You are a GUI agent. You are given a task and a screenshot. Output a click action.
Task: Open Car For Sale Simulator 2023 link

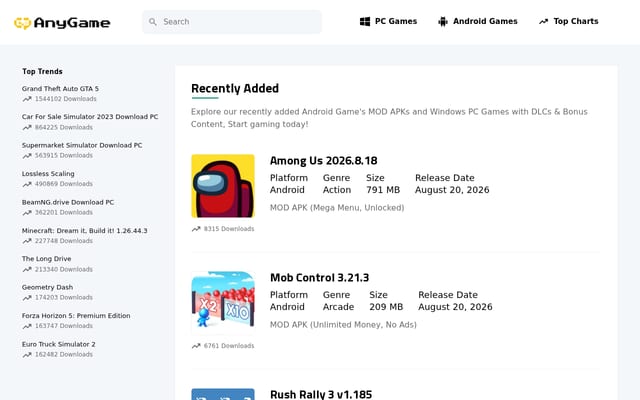click(x=90, y=117)
